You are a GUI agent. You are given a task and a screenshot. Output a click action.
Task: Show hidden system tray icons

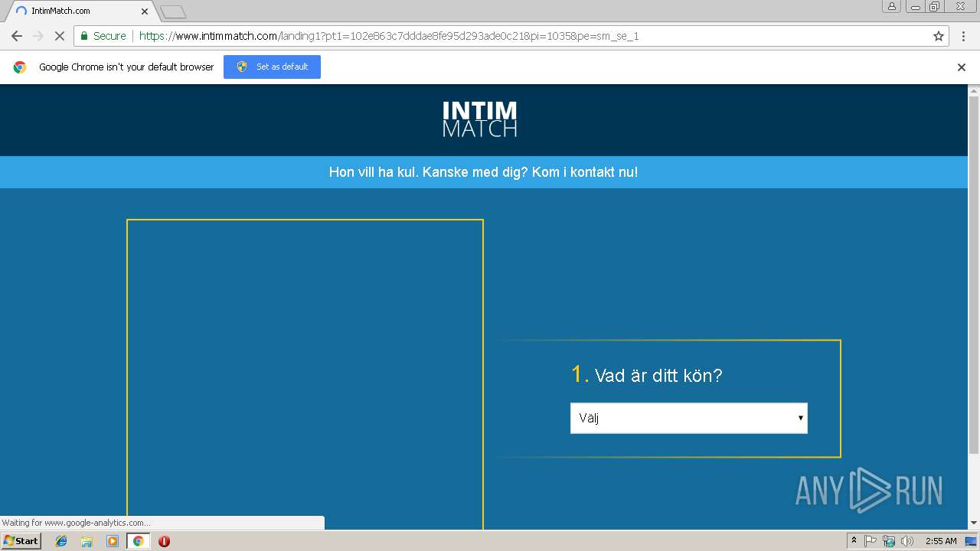[854, 541]
